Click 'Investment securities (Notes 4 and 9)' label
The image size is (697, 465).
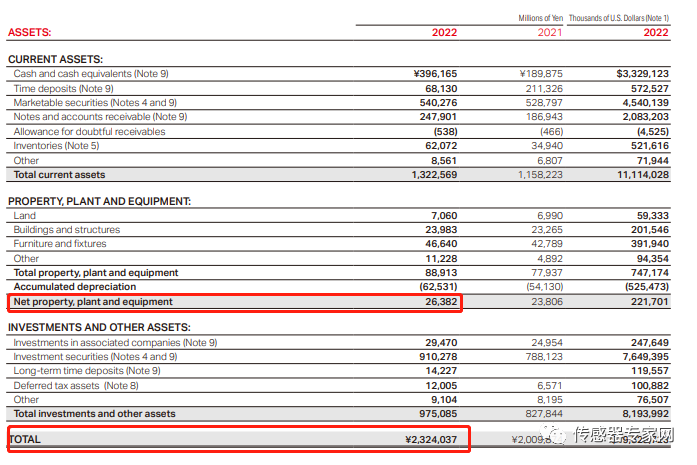[x=95, y=357]
